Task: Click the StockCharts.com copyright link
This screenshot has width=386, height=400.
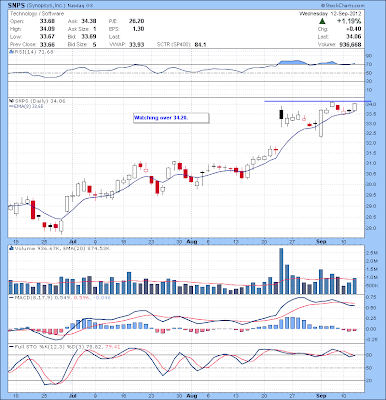Action: (x=342, y=6)
